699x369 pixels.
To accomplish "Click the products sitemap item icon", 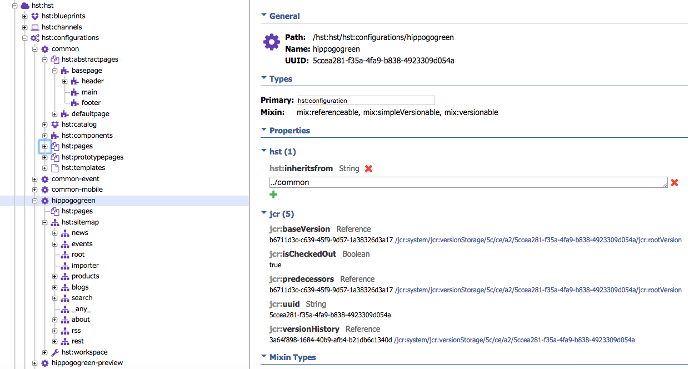I will click(65, 276).
